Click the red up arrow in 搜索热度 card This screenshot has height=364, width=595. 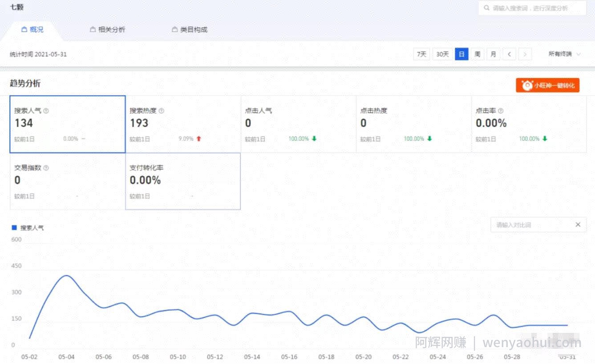tap(198, 139)
